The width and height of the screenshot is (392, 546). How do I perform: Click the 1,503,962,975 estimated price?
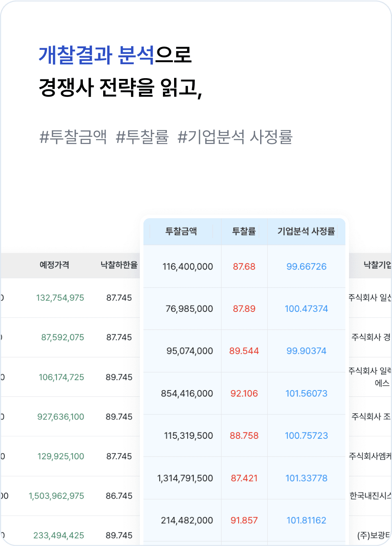coord(57,496)
